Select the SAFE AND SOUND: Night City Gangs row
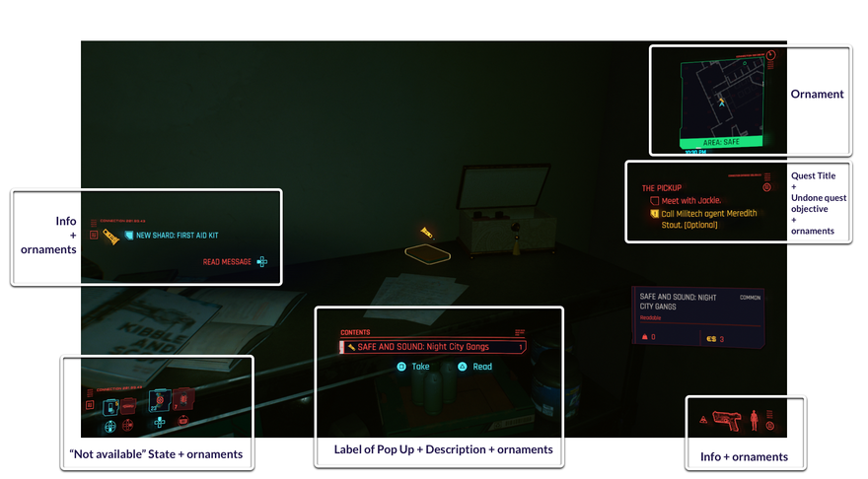This screenshot has height=479, width=868. pyautogui.click(x=432, y=347)
